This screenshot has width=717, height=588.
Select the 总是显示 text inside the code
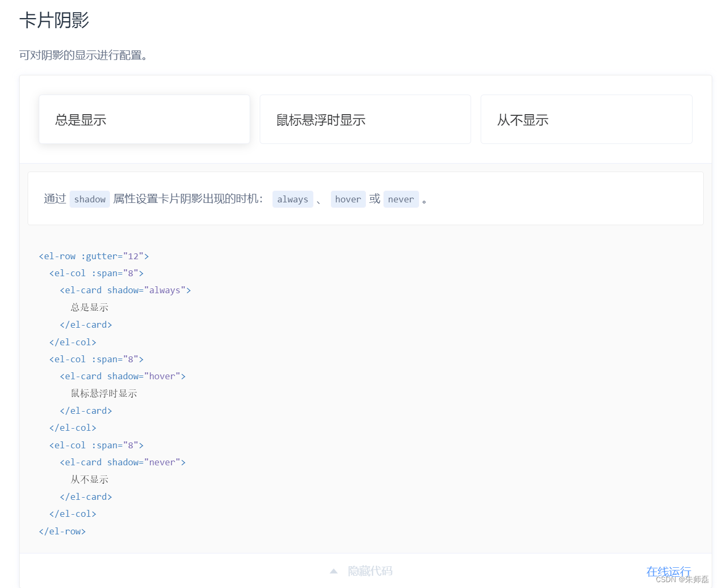pos(89,307)
